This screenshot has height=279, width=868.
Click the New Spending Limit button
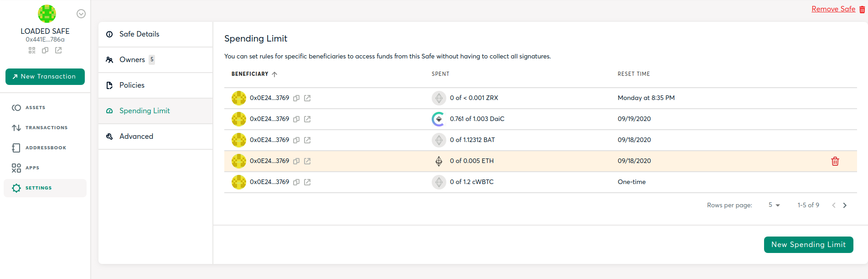coord(808,245)
